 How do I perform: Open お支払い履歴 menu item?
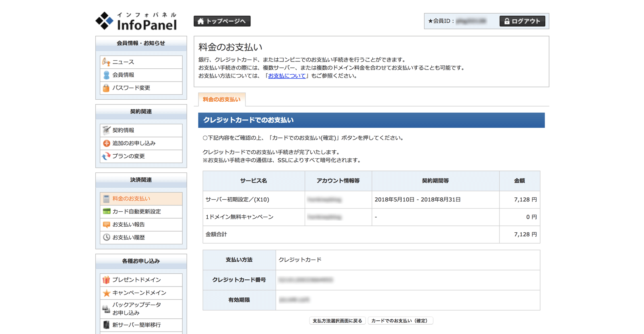pyautogui.click(x=141, y=237)
